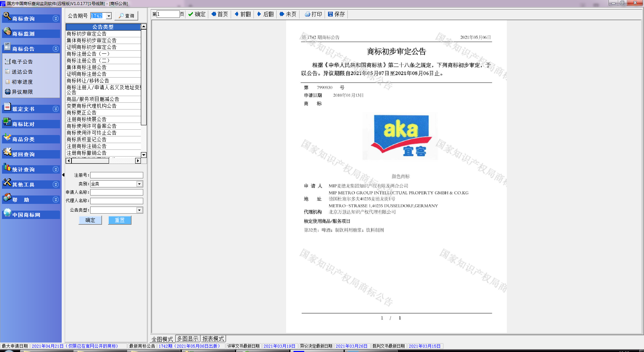Select 商标初步审定公告 in list

click(103, 34)
